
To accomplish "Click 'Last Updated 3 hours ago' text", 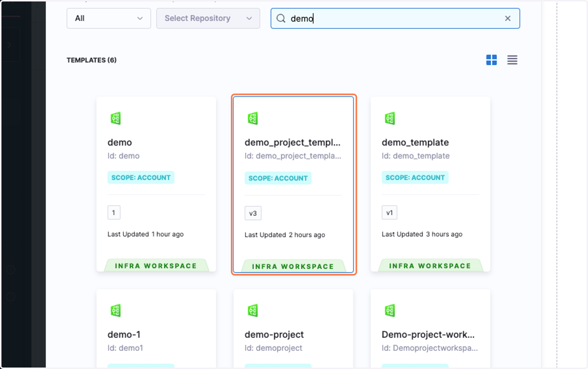I will tap(422, 234).
